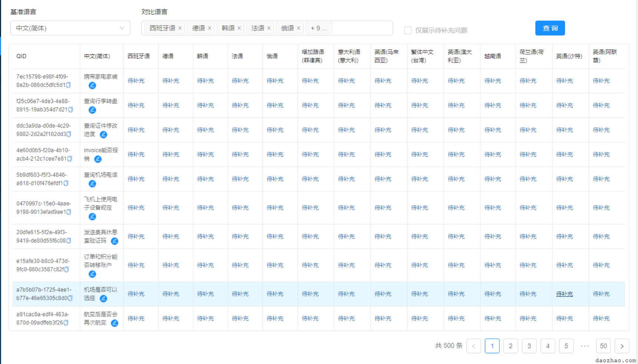Open the 基准语言 中文(简体) dropdown
Screen dimensions: 638x364
pyautogui.click(x=70, y=28)
